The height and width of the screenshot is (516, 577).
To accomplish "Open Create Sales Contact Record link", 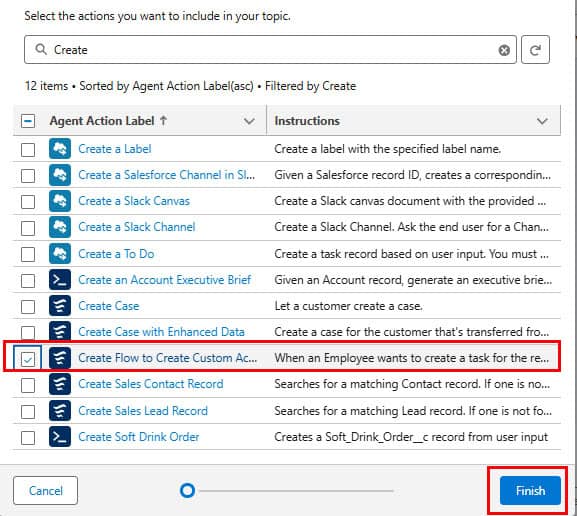I will 151,384.
